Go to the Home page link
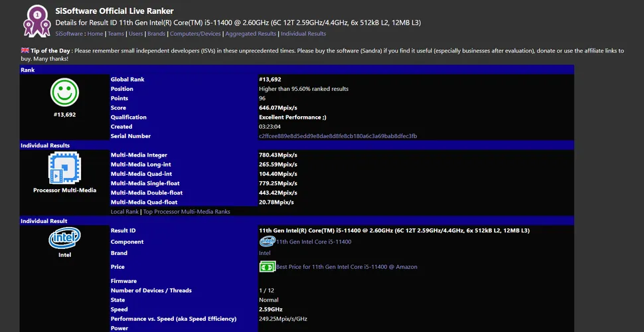The image size is (644, 332). click(x=96, y=34)
